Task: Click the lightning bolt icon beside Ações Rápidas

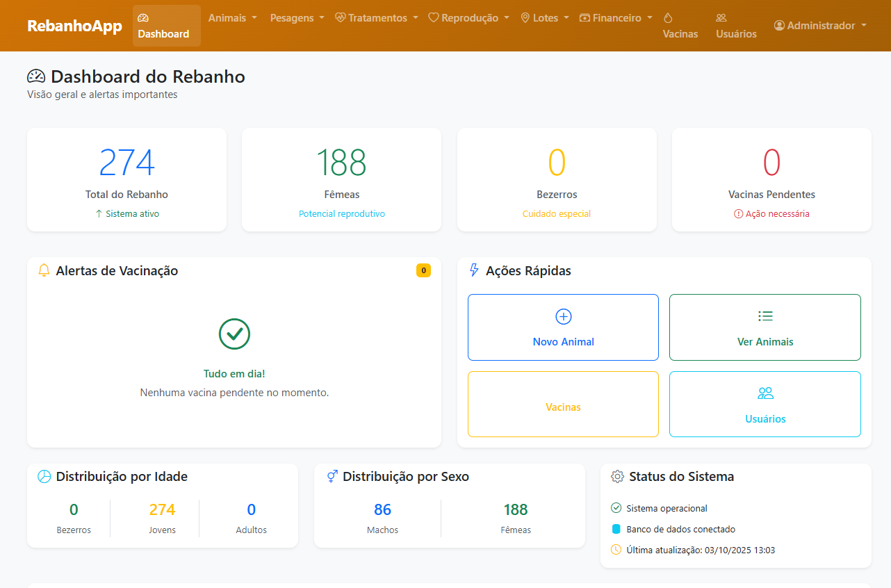Action: click(x=473, y=270)
